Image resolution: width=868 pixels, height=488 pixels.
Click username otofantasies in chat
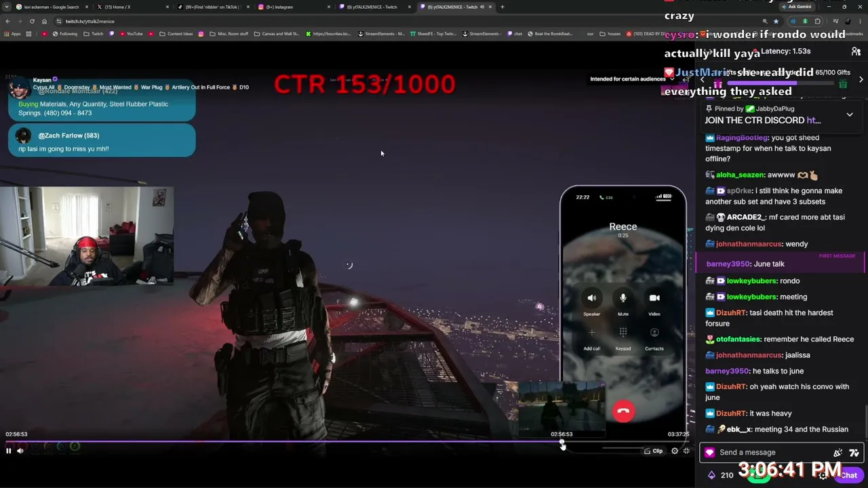pyautogui.click(x=738, y=339)
